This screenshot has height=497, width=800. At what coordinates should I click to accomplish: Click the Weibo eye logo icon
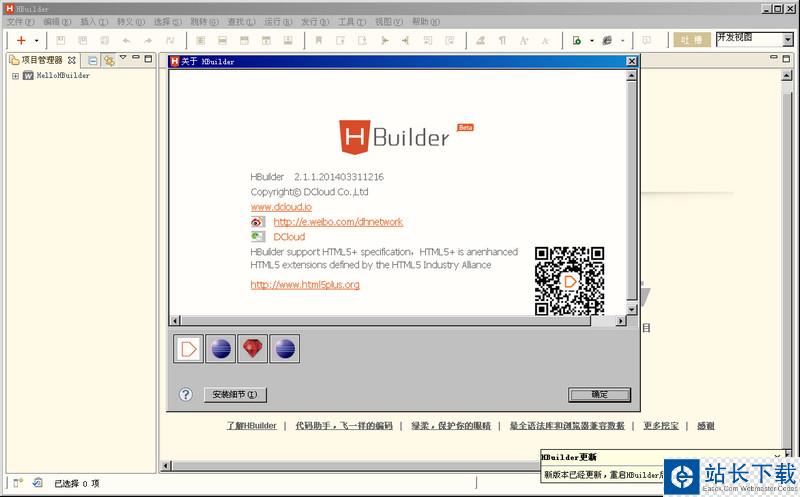[258, 222]
